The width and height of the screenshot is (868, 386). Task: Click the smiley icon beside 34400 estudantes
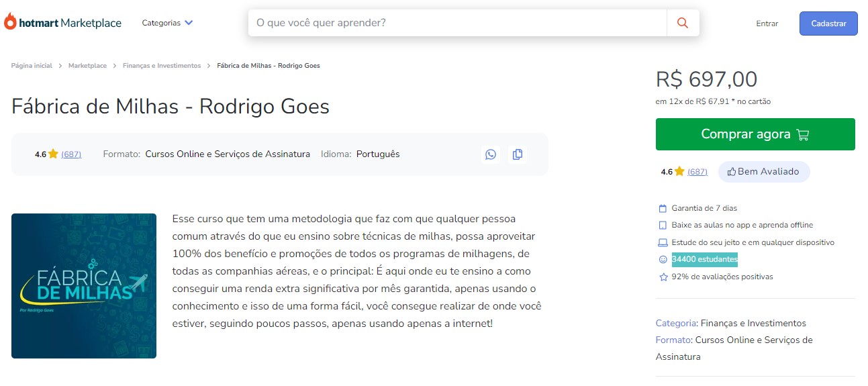click(x=663, y=260)
